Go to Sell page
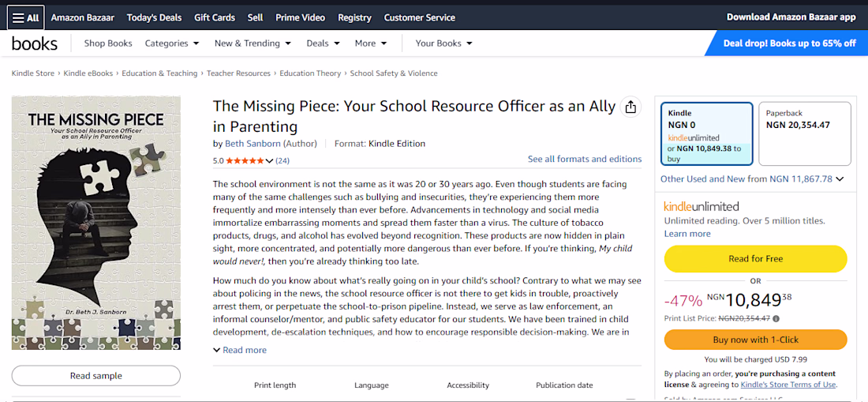The image size is (868, 402). [x=255, y=17]
